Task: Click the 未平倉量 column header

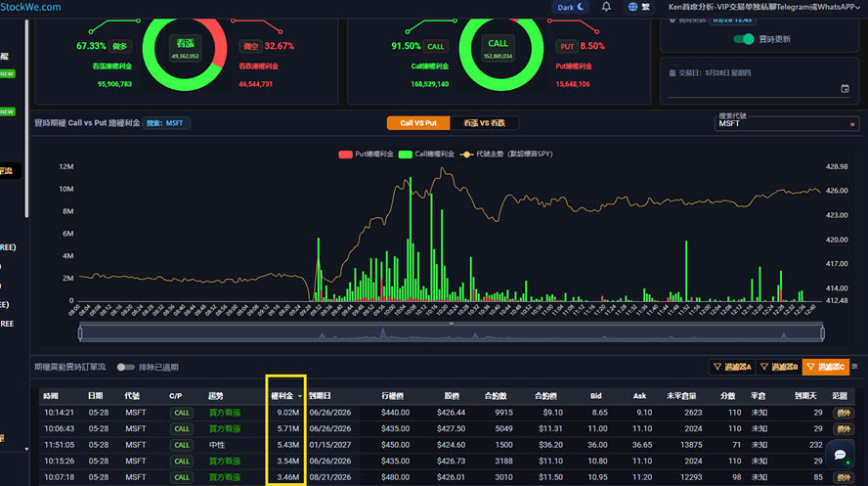Action: (x=681, y=396)
